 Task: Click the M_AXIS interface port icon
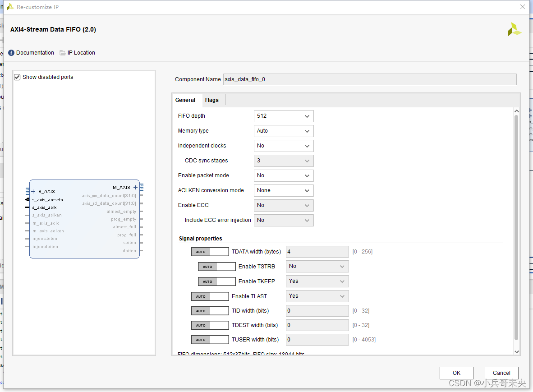[141, 187]
